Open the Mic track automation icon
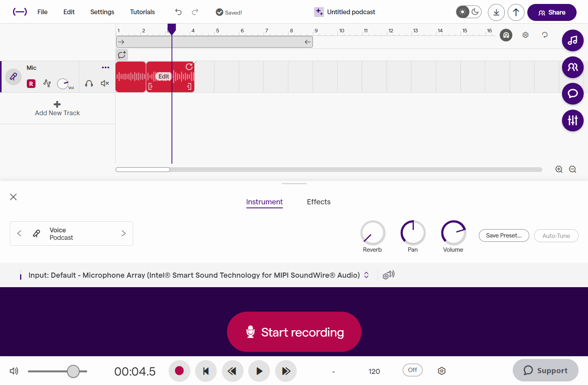This screenshot has width=588, height=385. [x=47, y=83]
